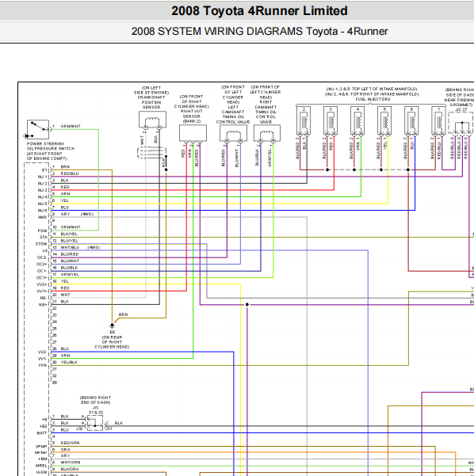Image resolution: width=474 pixels, height=476 pixels.
Task: Click the '(ON REAR OF RIGHT CYLINDER HEAD)' note
Action: (x=112, y=342)
